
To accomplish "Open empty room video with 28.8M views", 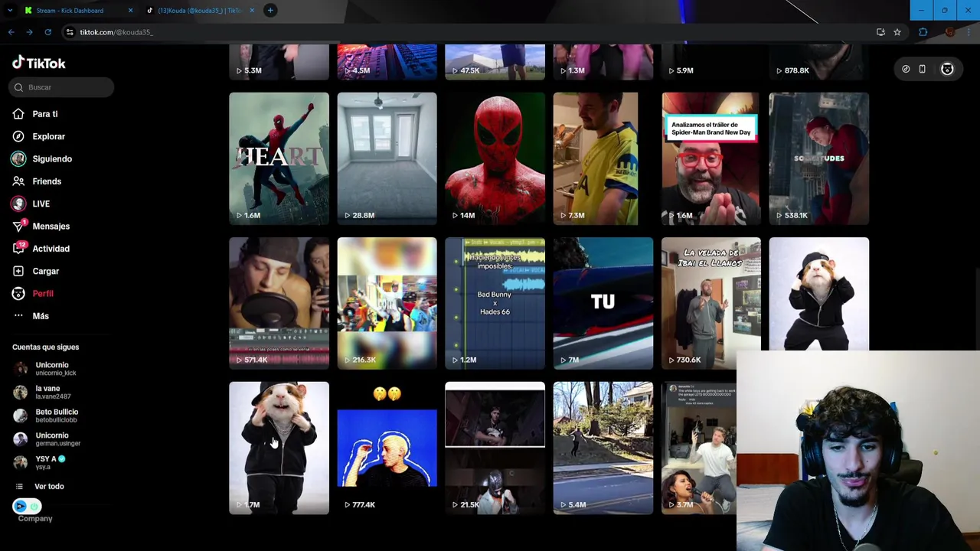I will tap(387, 158).
